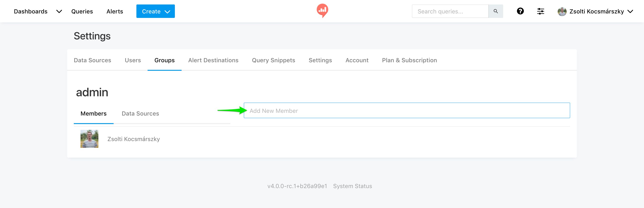Open the Create dropdown button
The width and height of the screenshot is (644, 208).
point(155,11)
